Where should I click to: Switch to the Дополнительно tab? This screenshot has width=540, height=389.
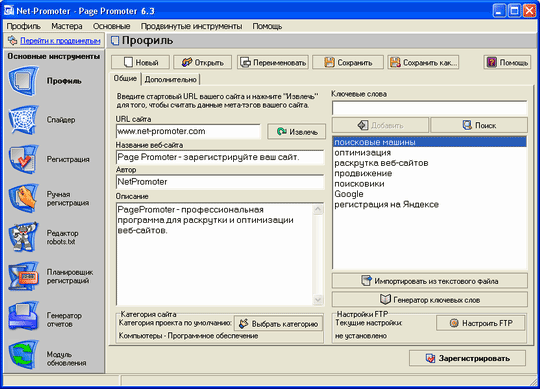(x=170, y=80)
